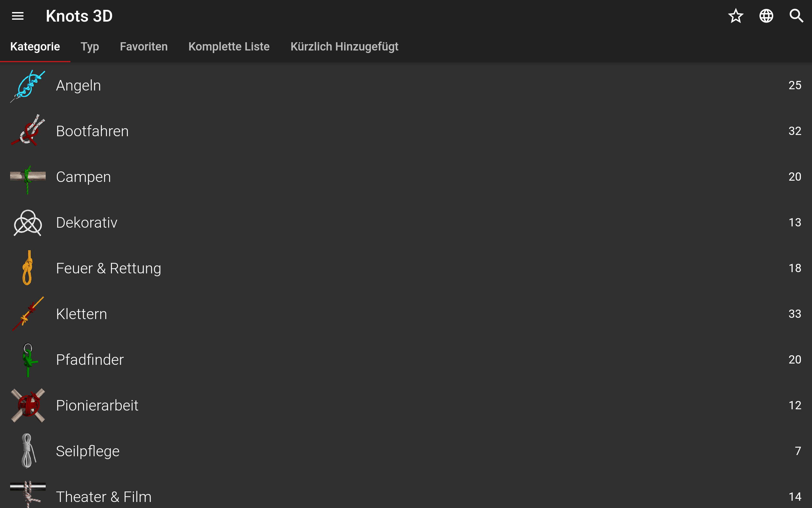Open the globe language selector

[x=766, y=16]
